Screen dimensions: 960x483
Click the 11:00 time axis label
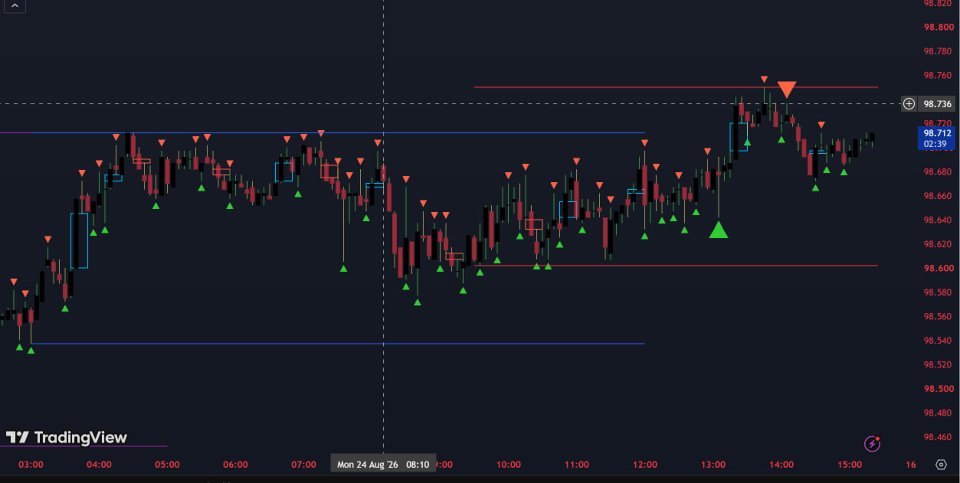pos(577,465)
